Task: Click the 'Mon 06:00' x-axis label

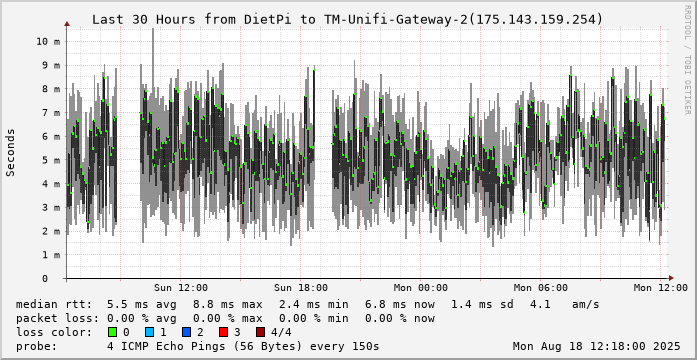Action: click(x=541, y=288)
